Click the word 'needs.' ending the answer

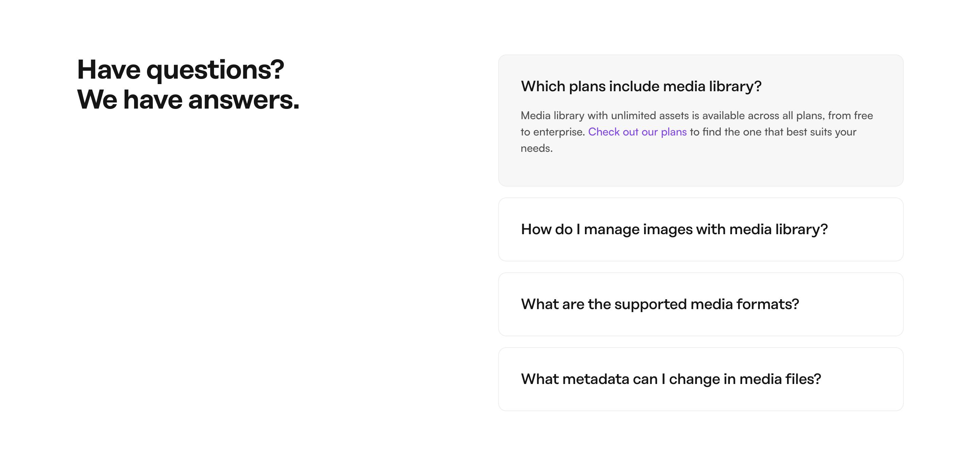[536, 148]
